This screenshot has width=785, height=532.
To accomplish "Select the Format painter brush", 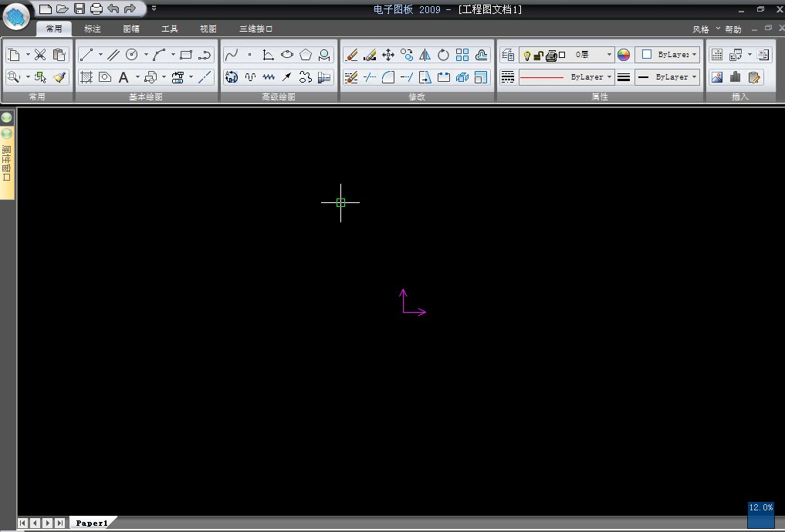I will pyautogui.click(x=59, y=77).
